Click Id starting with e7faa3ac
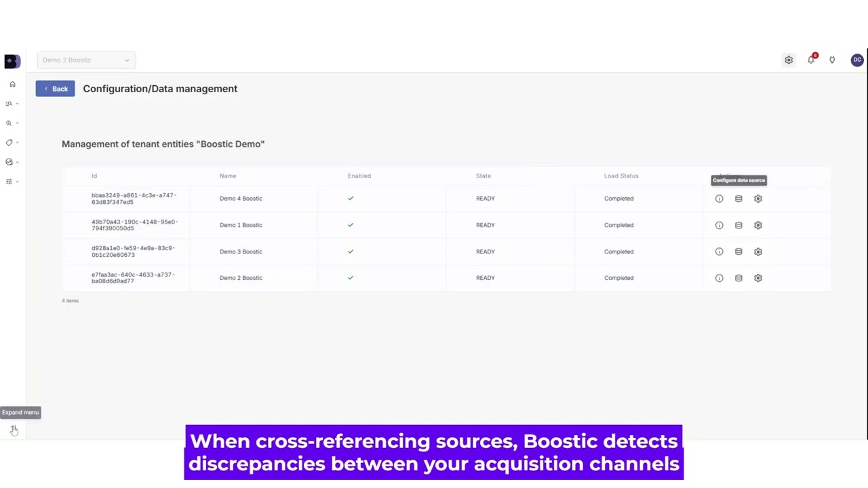Image resolution: width=868 pixels, height=488 pixels. pos(133,278)
